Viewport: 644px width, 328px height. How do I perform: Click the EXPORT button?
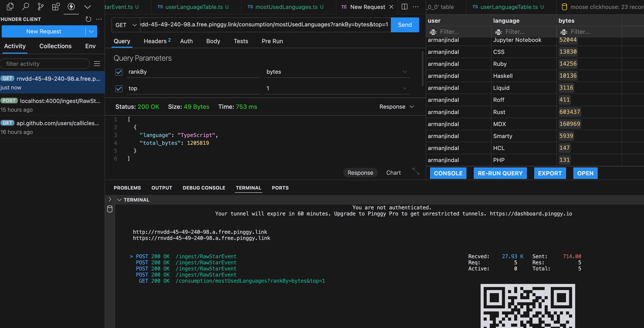[x=550, y=173]
